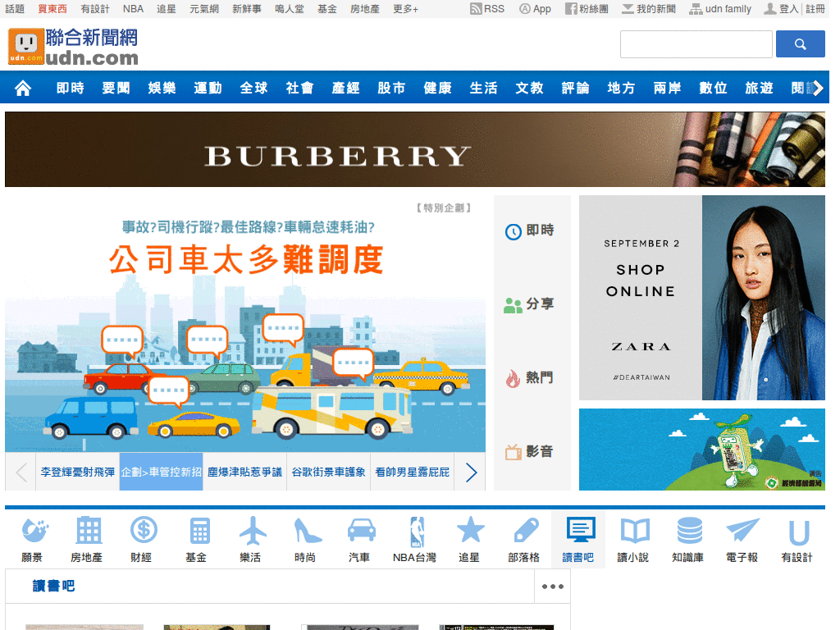
Task: Open 健康 in blue navigation bar
Action: click(x=438, y=88)
